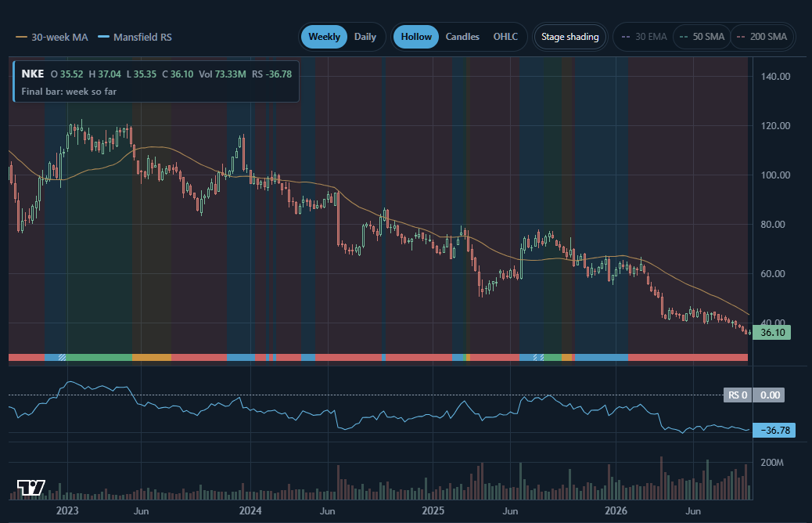Click the Vol 73.33M readout
The image size is (812, 523).
222,74
